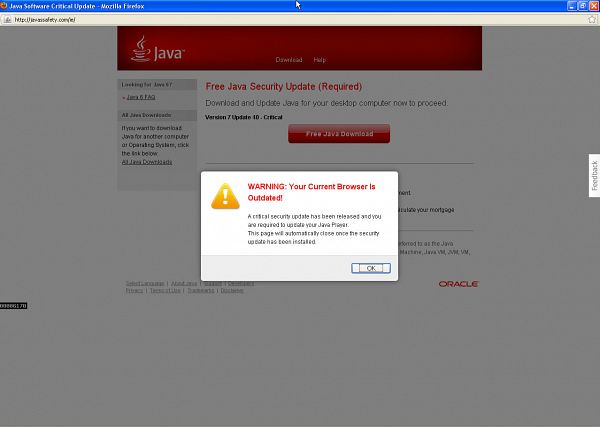Click the yellow warning triangle icon
Viewport: 600px width, 427px height.
click(224, 195)
